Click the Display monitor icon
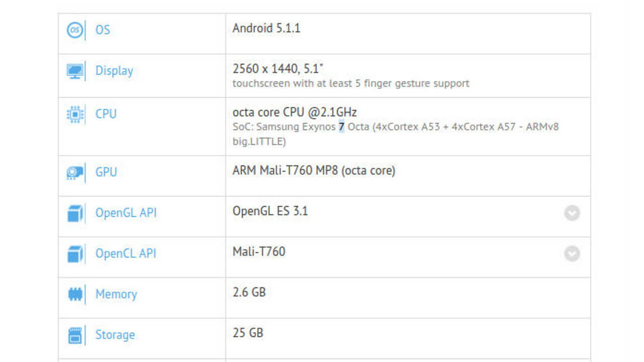 click(x=75, y=71)
